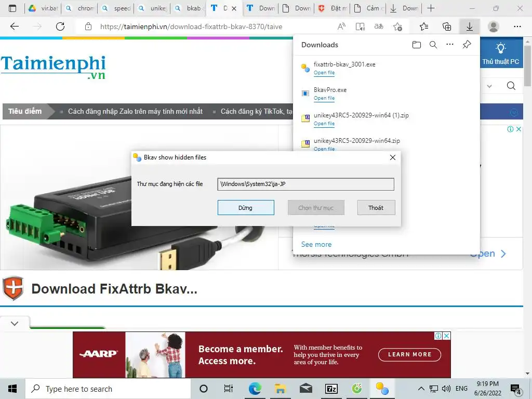
Task: Switch to the unikey search tab
Action: coord(152,8)
